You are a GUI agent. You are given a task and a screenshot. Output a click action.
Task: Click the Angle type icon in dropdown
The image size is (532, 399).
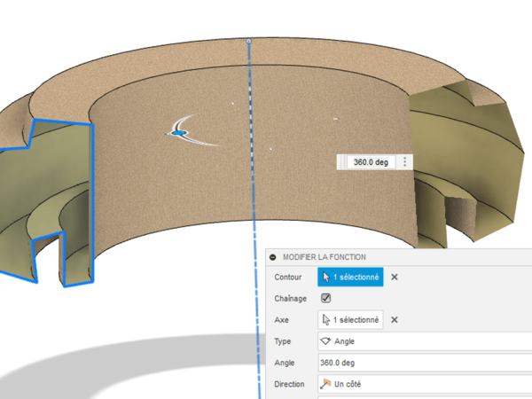[x=325, y=341]
